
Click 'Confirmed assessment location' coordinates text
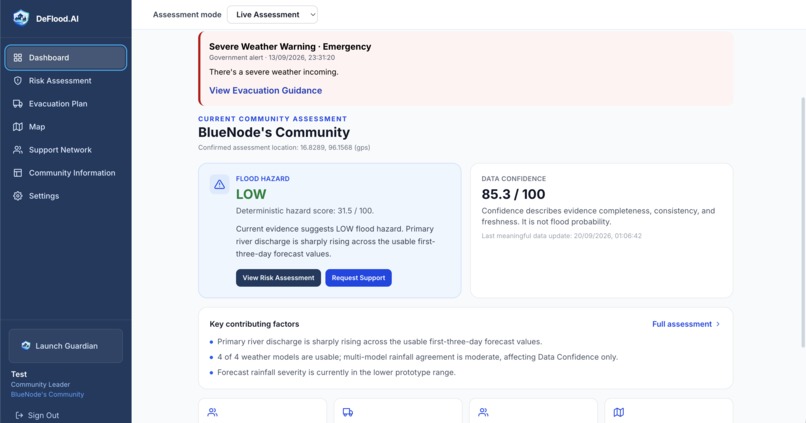point(284,148)
